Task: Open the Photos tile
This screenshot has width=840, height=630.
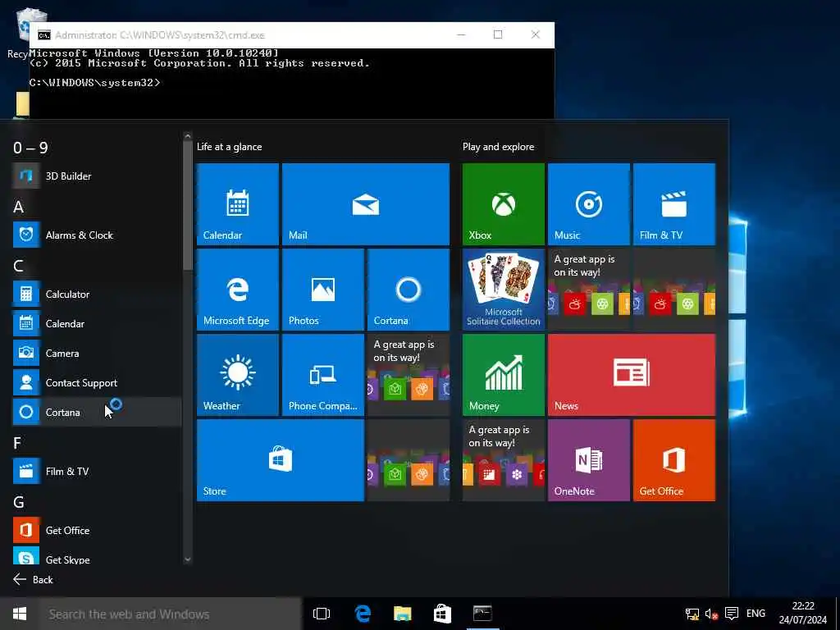Action: [323, 290]
